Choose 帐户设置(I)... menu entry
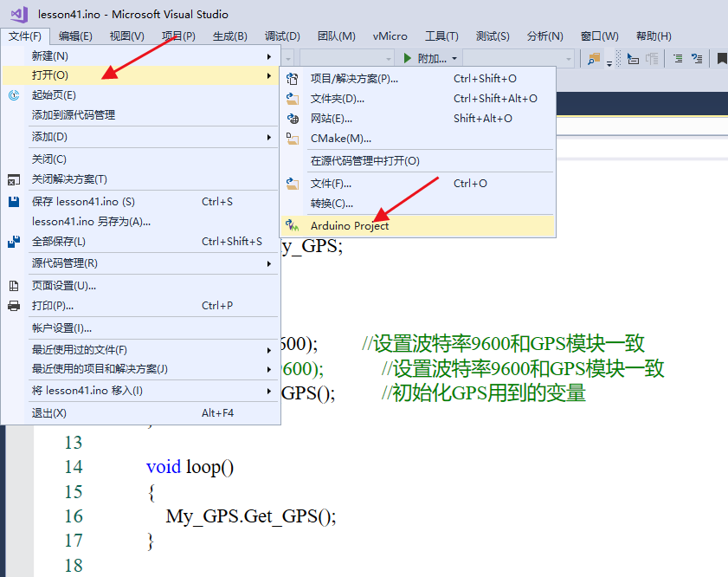 click(141, 328)
